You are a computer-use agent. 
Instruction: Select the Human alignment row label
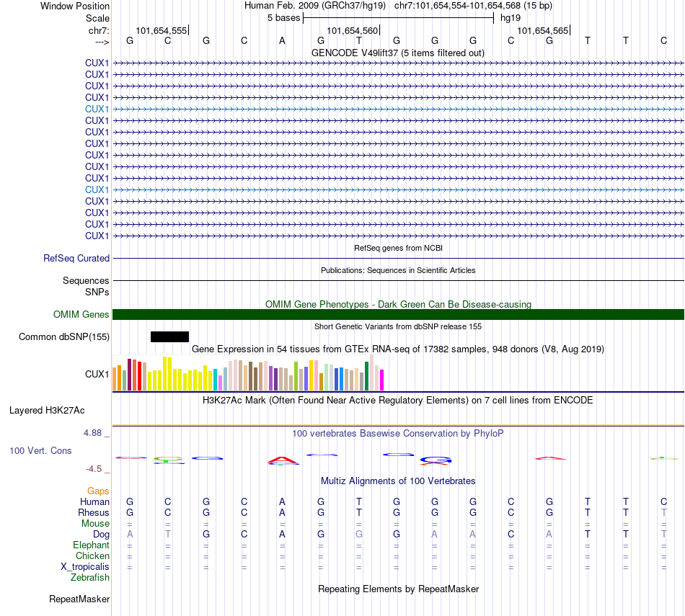[94, 501]
